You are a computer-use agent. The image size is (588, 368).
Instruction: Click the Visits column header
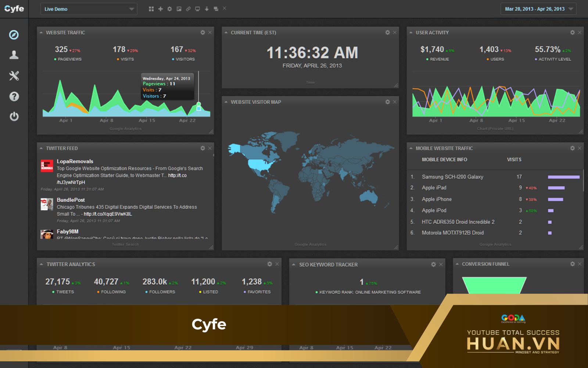point(514,160)
